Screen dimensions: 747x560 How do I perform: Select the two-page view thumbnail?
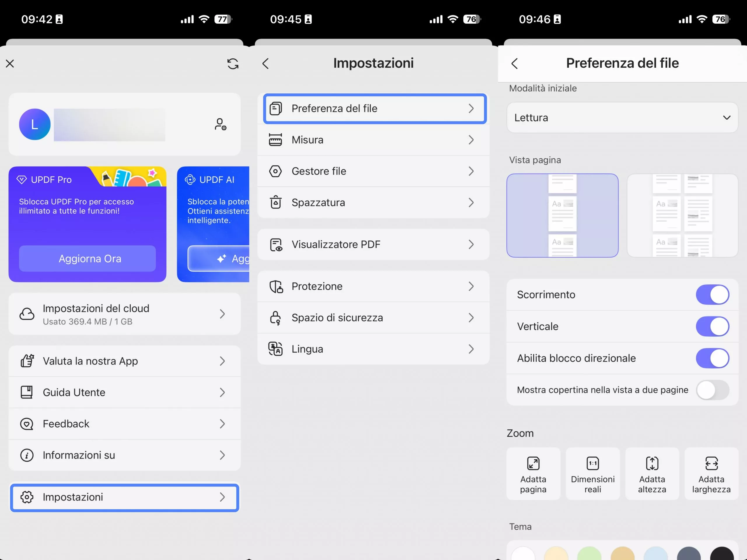pyautogui.click(x=682, y=215)
